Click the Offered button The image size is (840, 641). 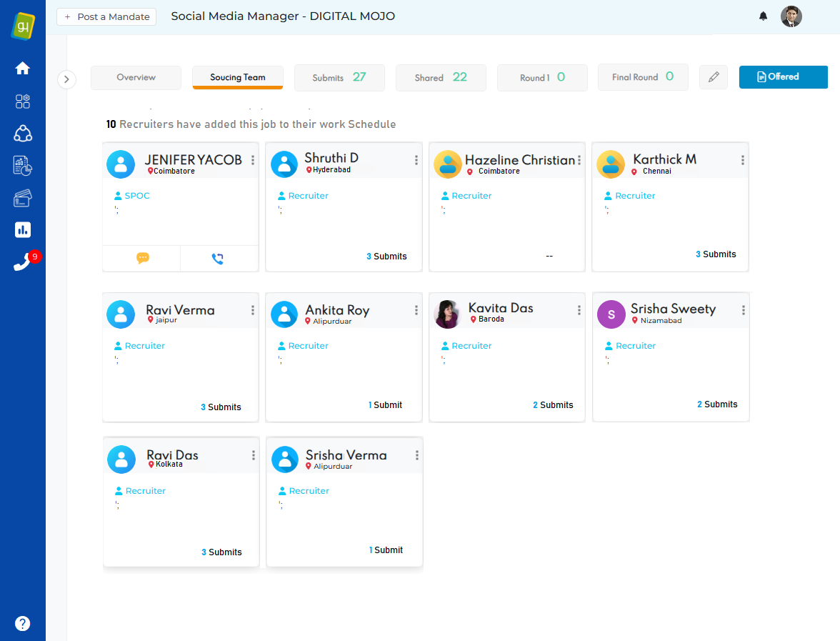point(783,77)
